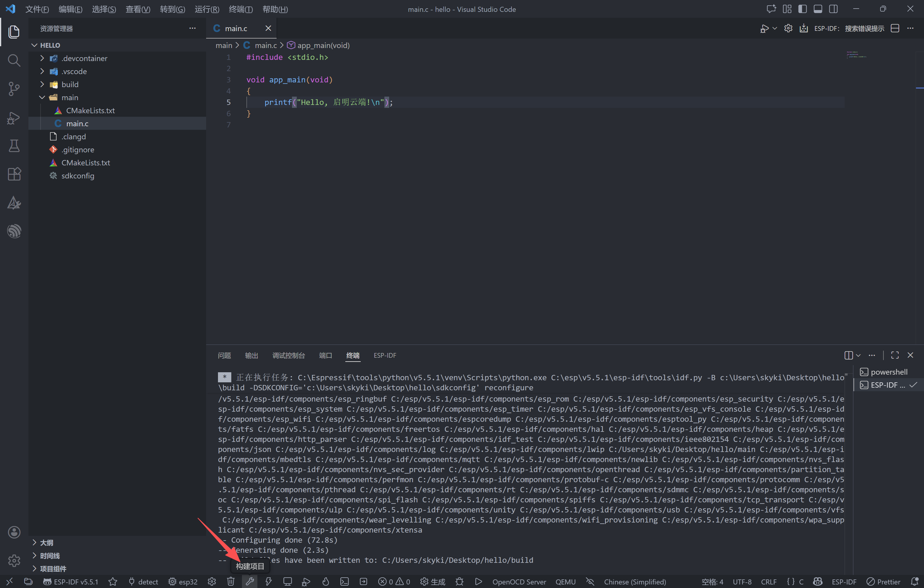
Task: Open the debug run dropdown arrow in editor toolbar
Action: [x=775, y=28]
